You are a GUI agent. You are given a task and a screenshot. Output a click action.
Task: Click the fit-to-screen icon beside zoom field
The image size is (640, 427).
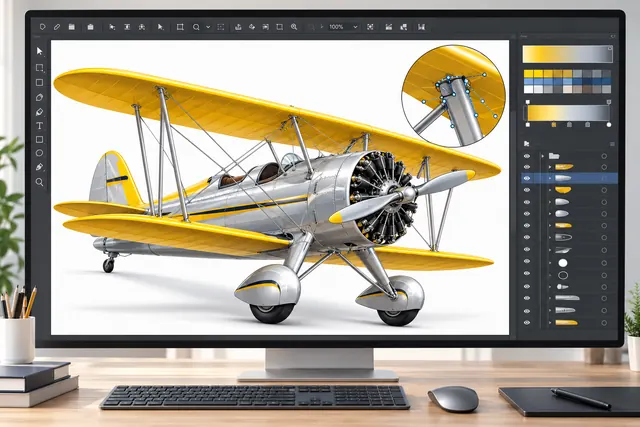pos(370,27)
